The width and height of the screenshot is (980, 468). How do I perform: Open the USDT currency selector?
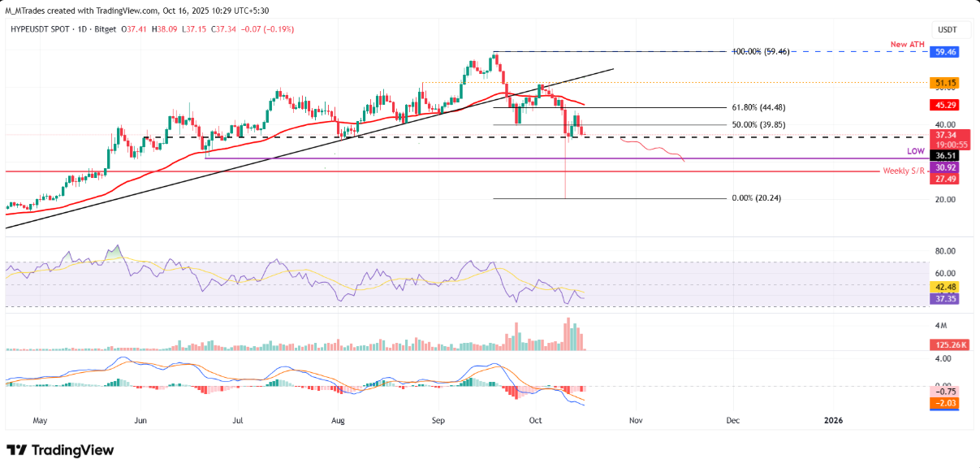[947, 30]
